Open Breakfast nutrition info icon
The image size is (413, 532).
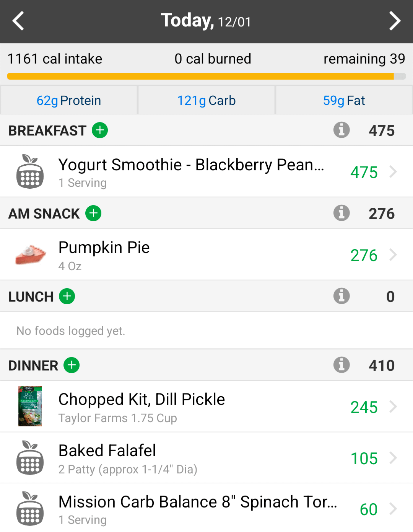pos(341,130)
